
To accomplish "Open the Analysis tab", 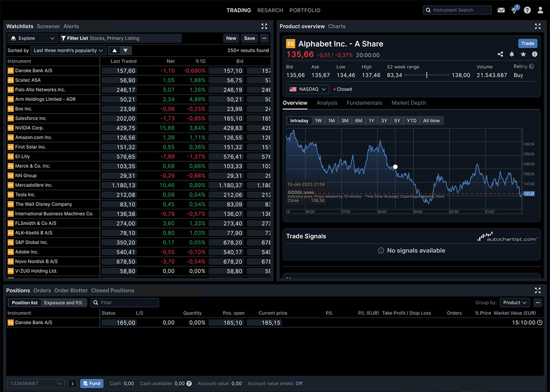I will (x=327, y=103).
